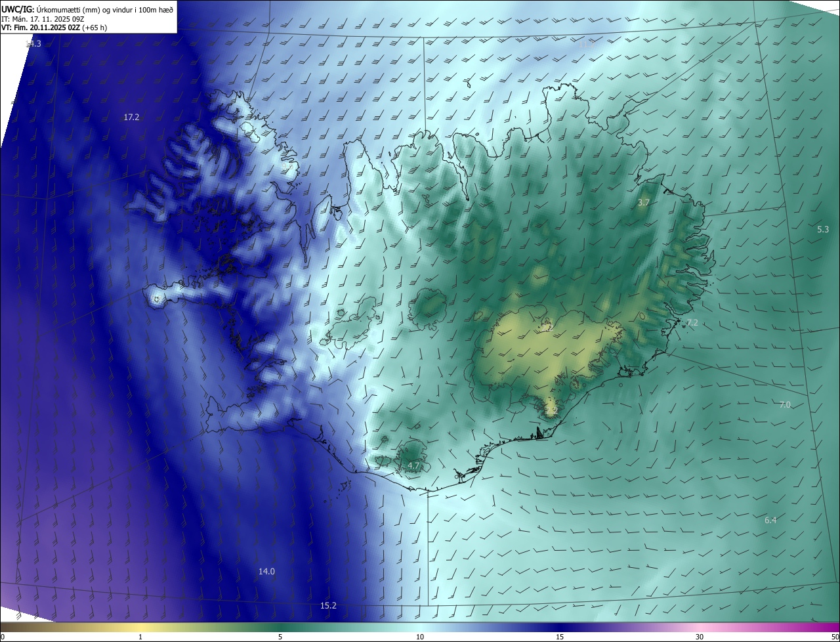This screenshot has width=840, height=642.
Task: Click the 3.7 value label on map
Action: tap(644, 203)
